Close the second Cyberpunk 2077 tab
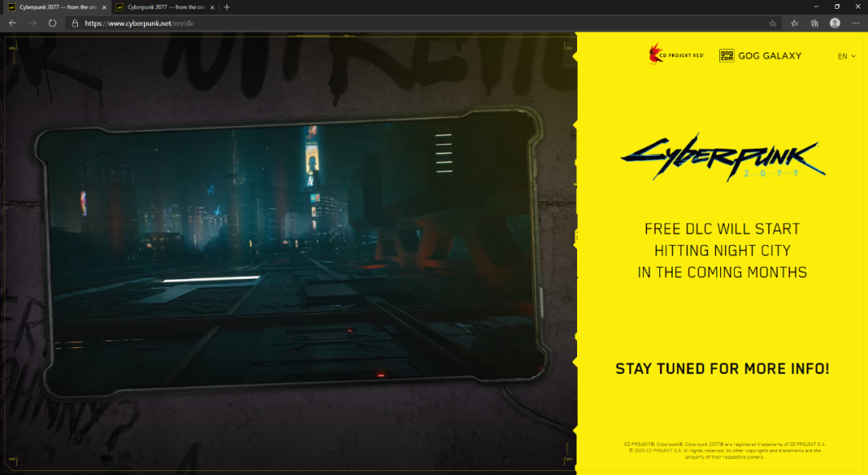This screenshot has height=475, width=868. coord(211,7)
